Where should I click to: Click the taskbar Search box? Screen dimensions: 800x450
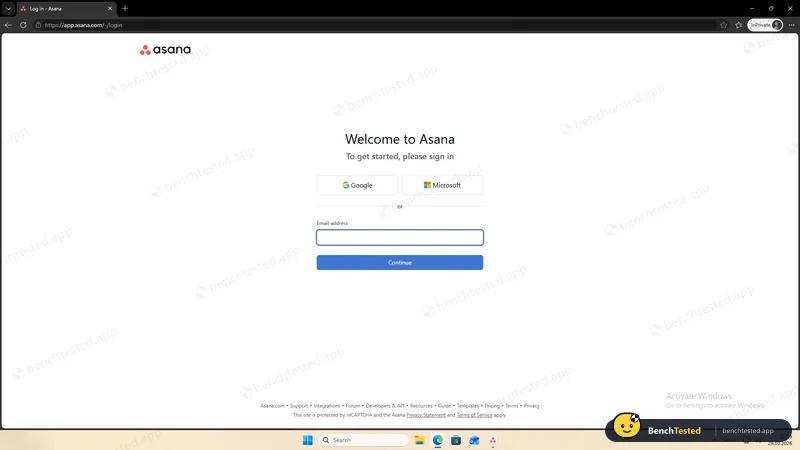[364, 440]
